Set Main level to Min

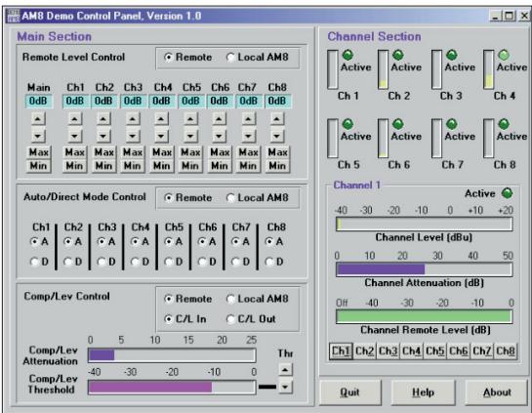click(x=39, y=166)
